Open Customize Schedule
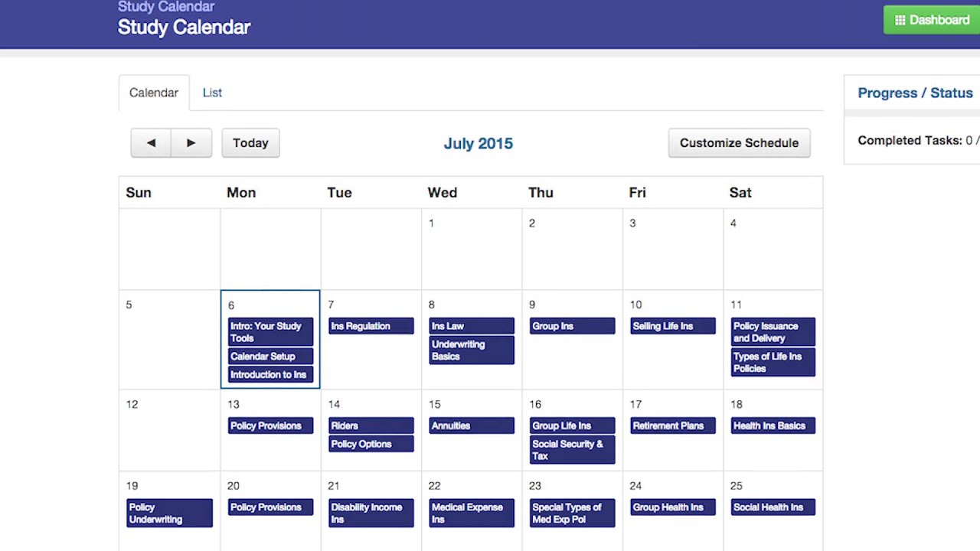The width and height of the screenshot is (980, 551). pyautogui.click(x=739, y=143)
